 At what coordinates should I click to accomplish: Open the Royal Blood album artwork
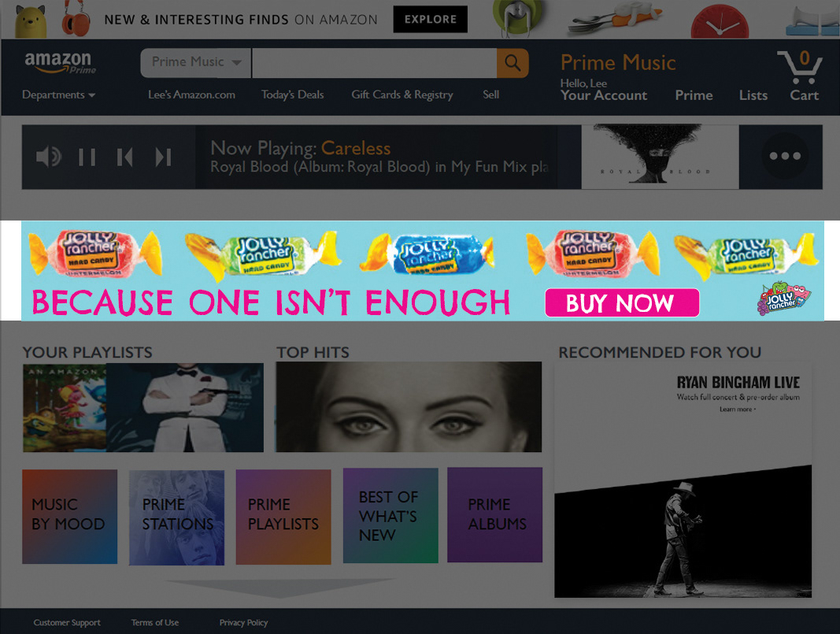click(x=660, y=157)
